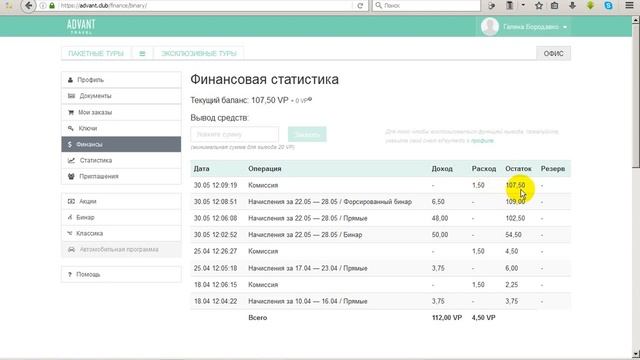Open Классика in the sidebar
The image size is (640, 360).
click(121, 233)
